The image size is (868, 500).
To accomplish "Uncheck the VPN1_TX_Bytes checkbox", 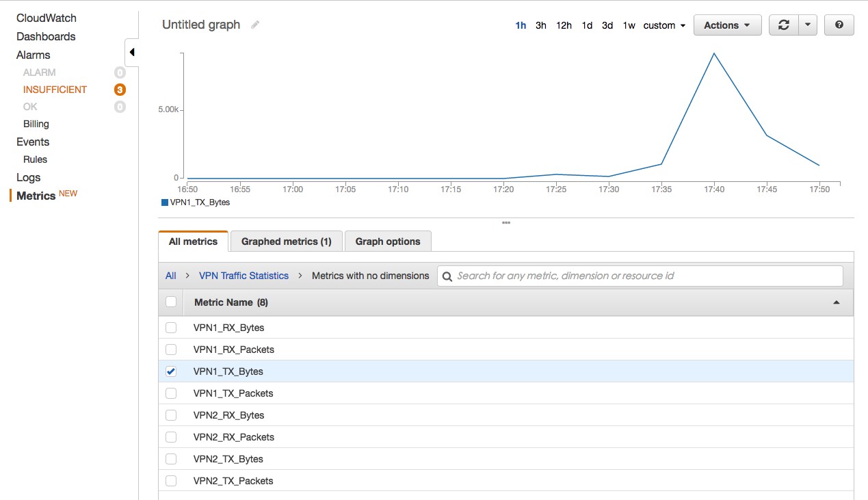I will click(171, 371).
